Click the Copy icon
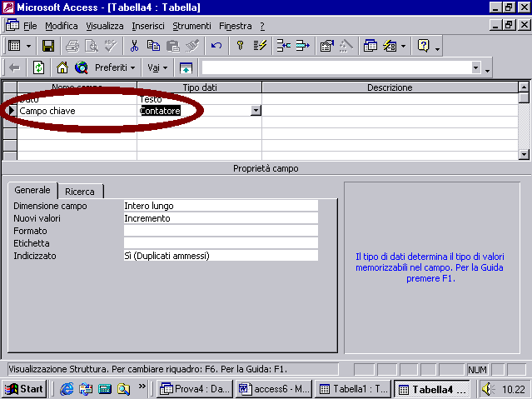Screen dimensions: 532x399 153,46
